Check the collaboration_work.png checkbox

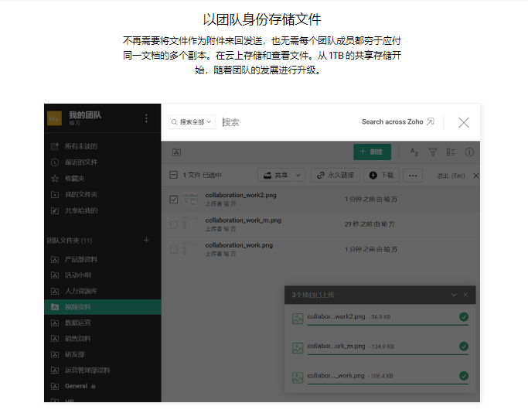click(174, 250)
